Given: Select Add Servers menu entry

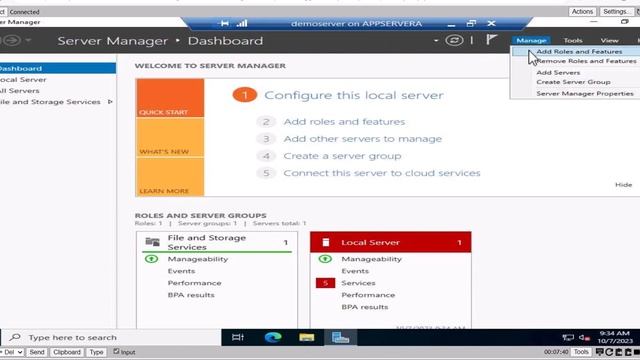Looking at the screenshot, I should click(x=558, y=72).
